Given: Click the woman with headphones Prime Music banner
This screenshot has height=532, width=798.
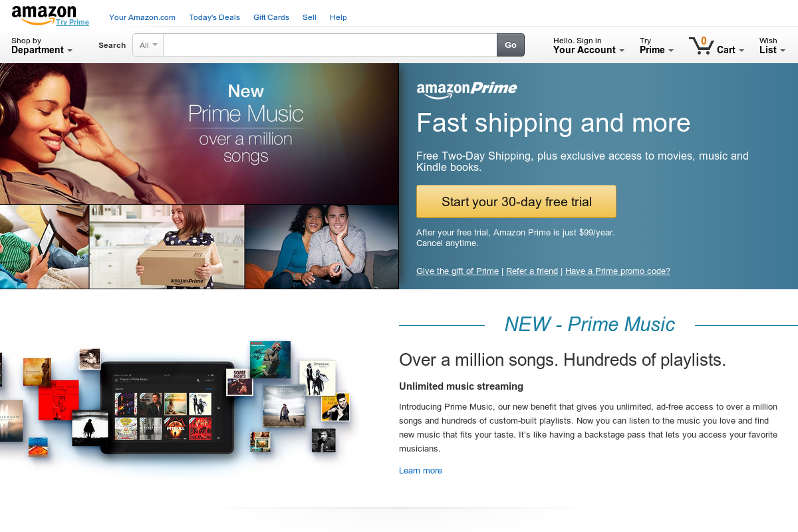Looking at the screenshot, I should 199,134.
